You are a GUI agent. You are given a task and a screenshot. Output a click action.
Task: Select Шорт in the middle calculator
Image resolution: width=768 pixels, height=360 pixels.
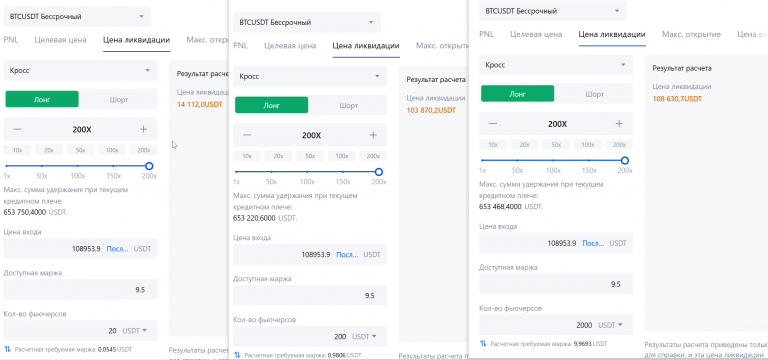coord(348,105)
